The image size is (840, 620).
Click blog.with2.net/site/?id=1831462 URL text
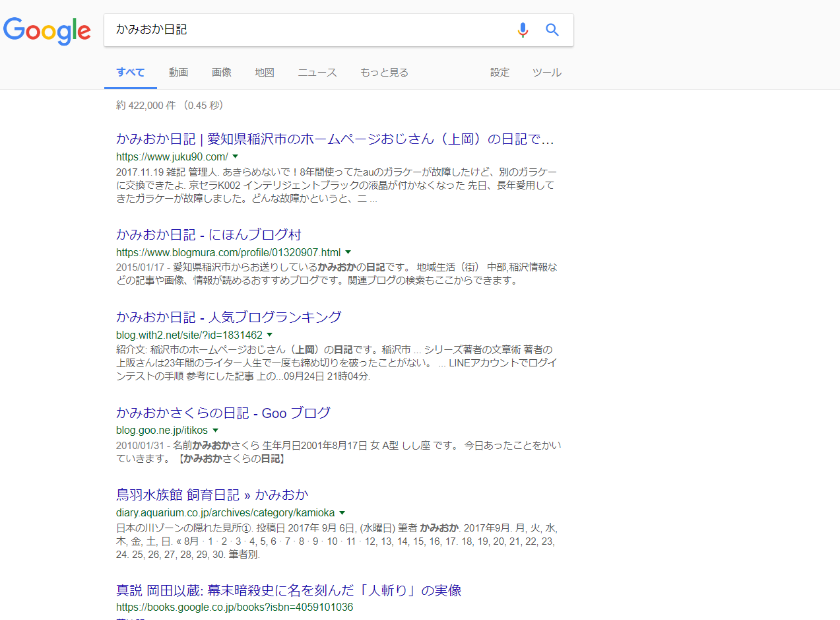tap(189, 335)
